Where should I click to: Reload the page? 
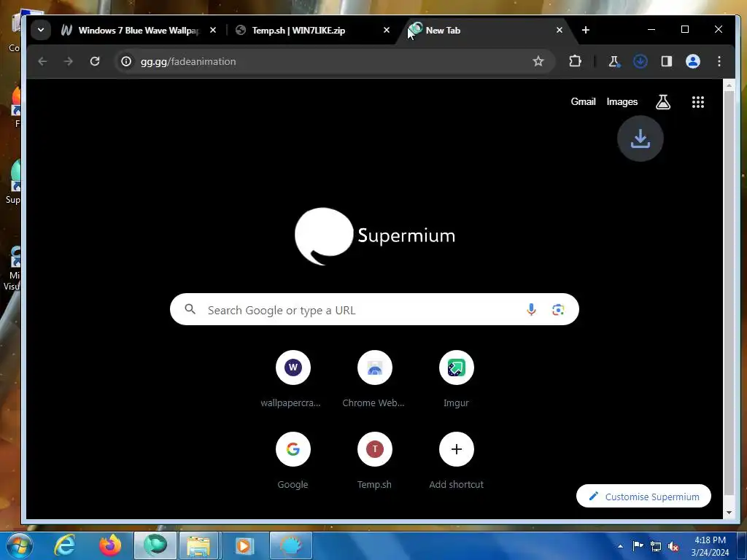pos(95,61)
